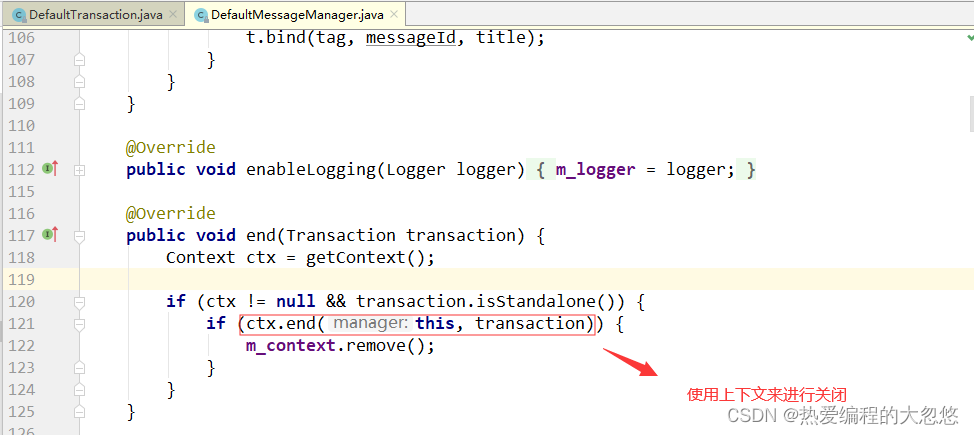Click the m_context field on line 122

291,346
